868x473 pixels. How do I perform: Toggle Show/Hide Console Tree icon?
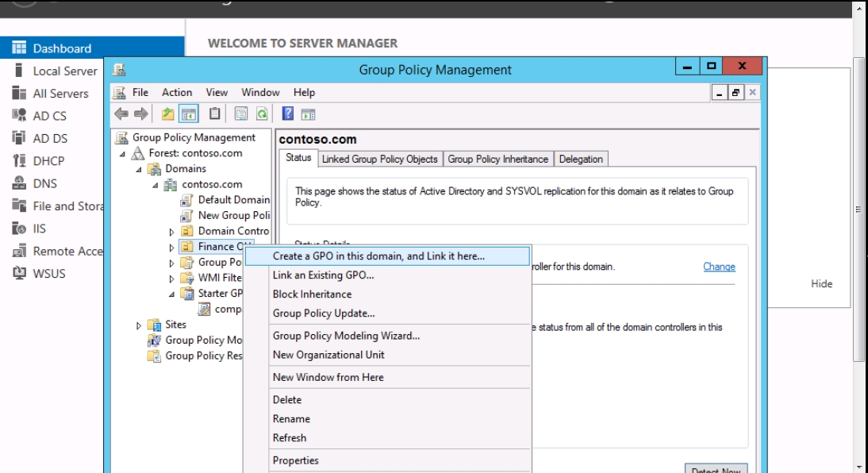click(189, 114)
